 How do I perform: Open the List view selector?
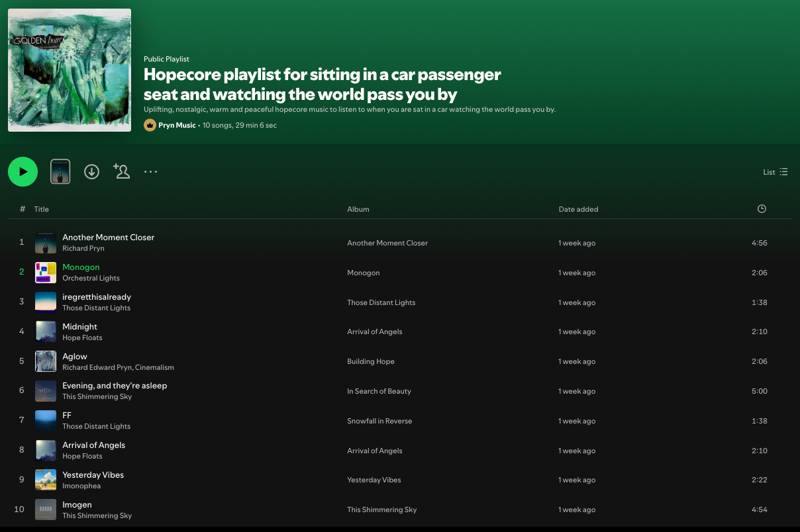pos(774,171)
